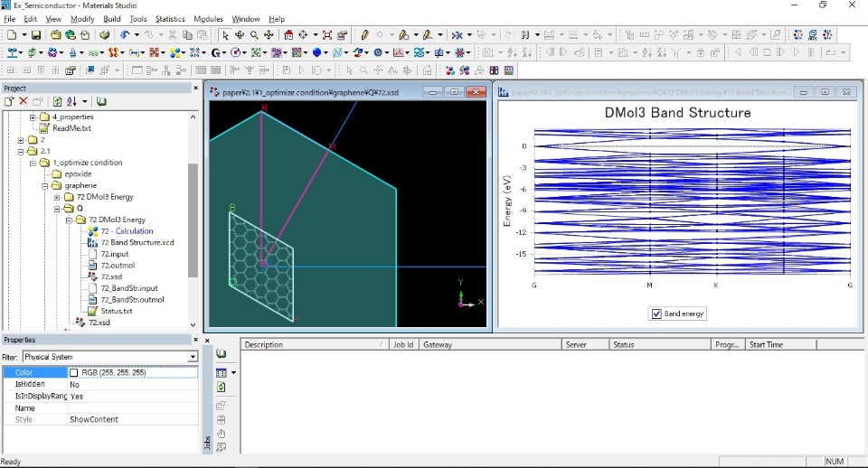The width and height of the screenshot is (868, 468).
Task: Click the Undo arrow icon
Action: [x=124, y=35]
